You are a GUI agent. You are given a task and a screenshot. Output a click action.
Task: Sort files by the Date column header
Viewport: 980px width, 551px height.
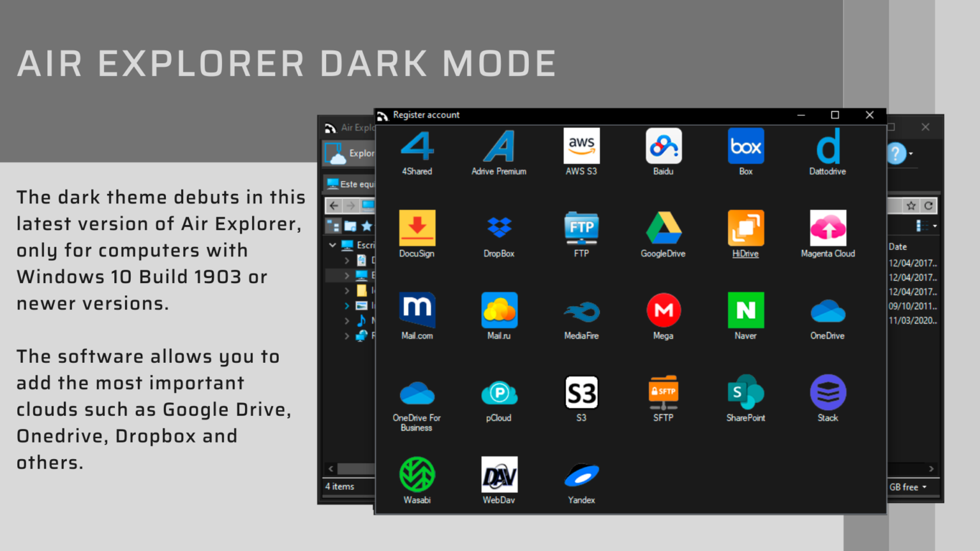pyautogui.click(x=897, y=247)
